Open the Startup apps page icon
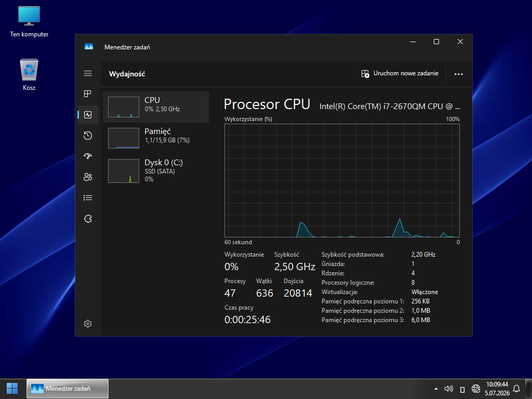This screenshot has height=399, width=532. [x=88, y=156]
